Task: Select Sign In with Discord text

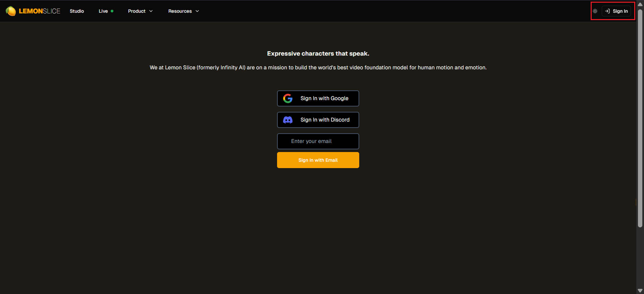Action: click(x=325, y=120)
